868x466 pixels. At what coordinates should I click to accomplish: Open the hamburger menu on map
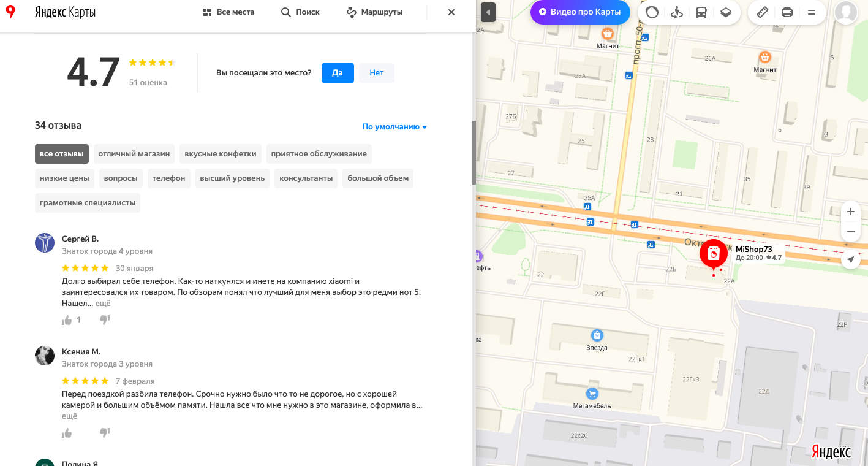(812, 12)
